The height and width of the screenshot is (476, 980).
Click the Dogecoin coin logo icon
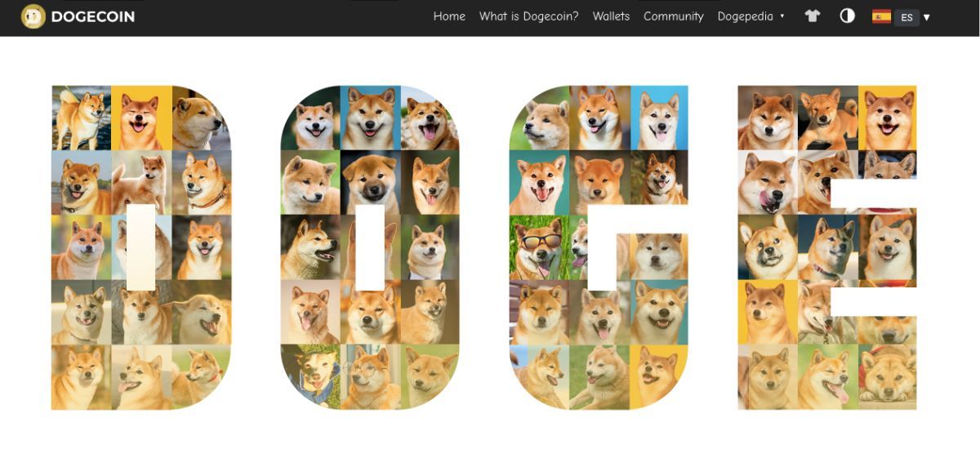pos(33,16)
